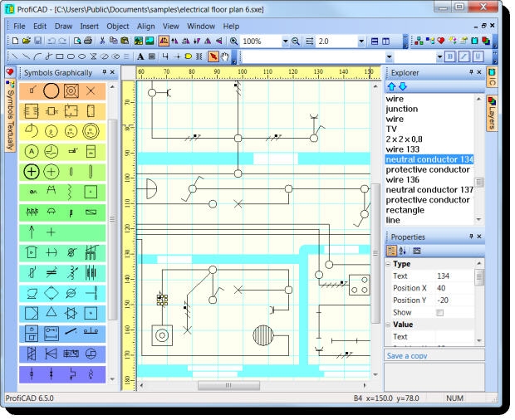Activate the hand pan tool
The height and width of the screenshot is (420, 515).
(x=226, y=56)
